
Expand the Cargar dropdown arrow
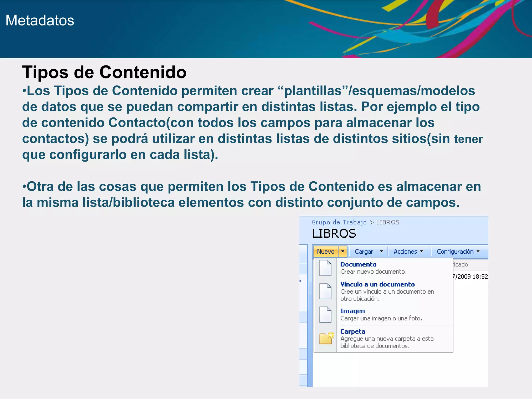point(381,251)
